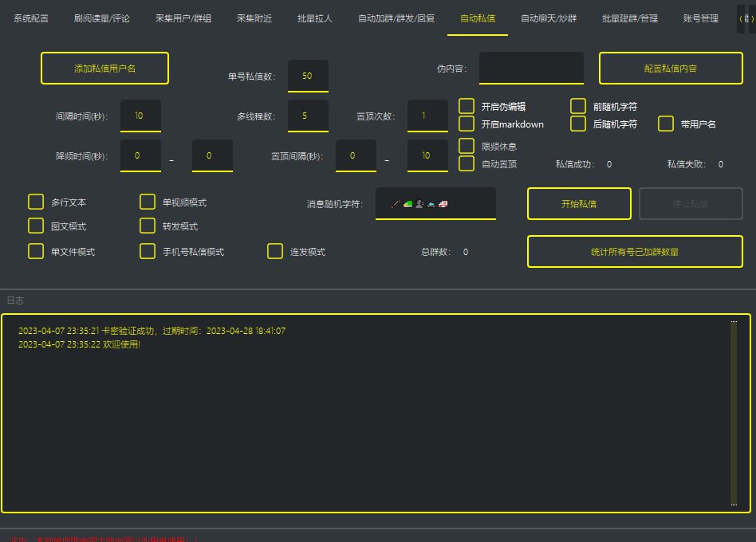Enable the 开启伪编辑 checkbox
This screenshot has height=542, width=756.
(x=467, y=107)
